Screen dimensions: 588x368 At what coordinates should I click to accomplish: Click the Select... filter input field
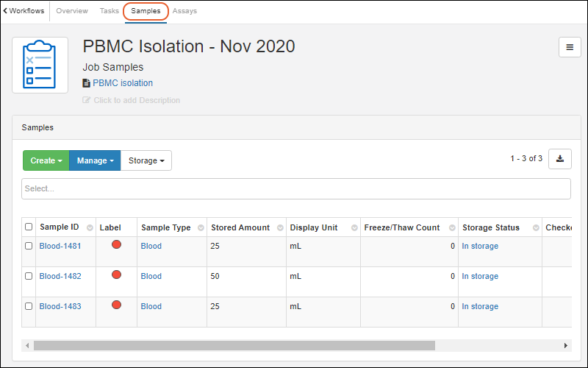pos(295,189)
